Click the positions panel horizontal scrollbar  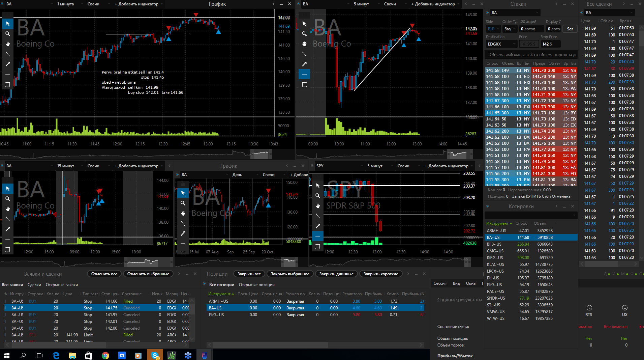coord(315,345)
